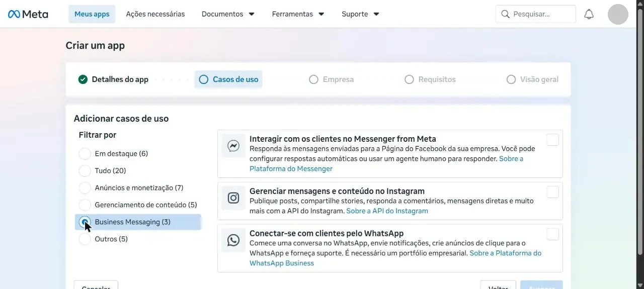Click the Messenger icon
Image resolution: width=644 pixels, height=289 pixels.
233,146
